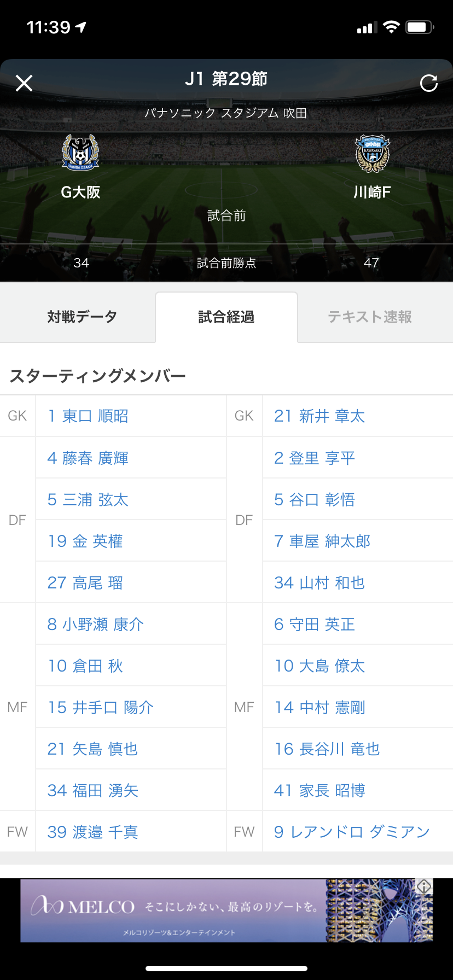Tap player 39 渡邉 千真

93,832
